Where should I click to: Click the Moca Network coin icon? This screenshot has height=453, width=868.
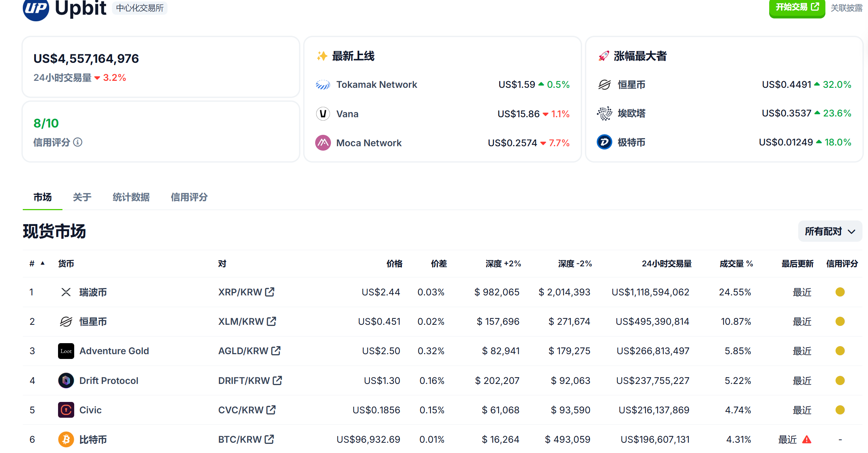323,143
